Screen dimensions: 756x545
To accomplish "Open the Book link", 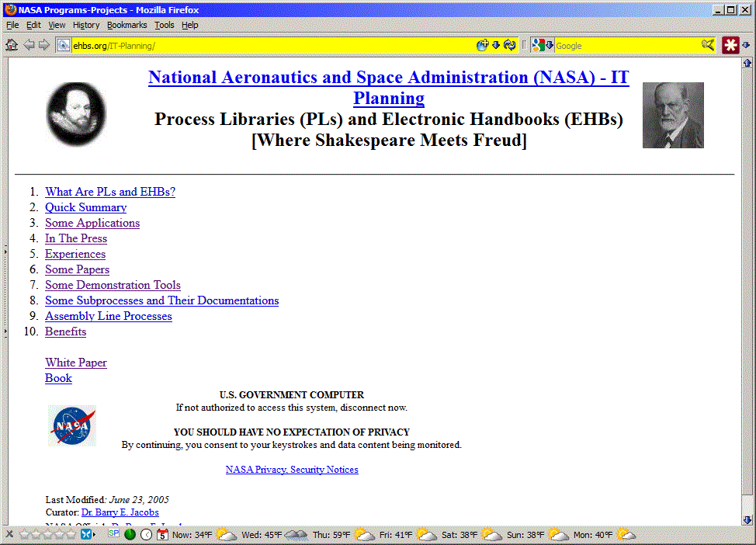I will (58, 378).
